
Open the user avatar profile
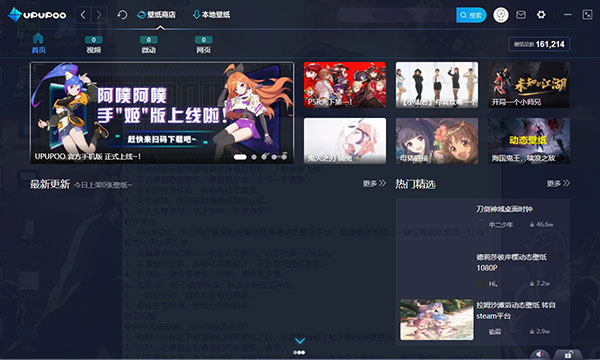tap(501, 15)
